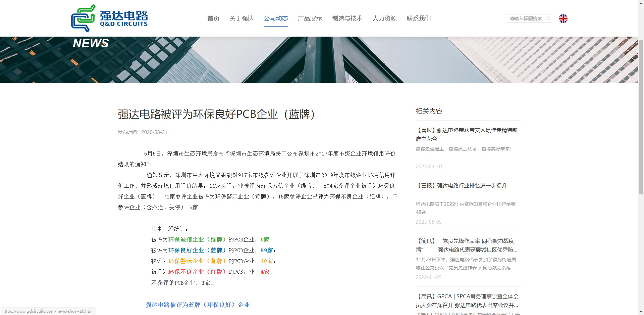This screenshot has width=644, height=315.
Task: Click the article headline about 蓝牌
Action: tap(216, 114)
